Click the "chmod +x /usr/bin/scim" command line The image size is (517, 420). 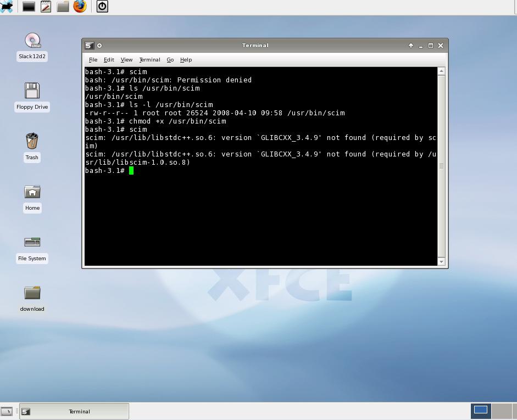[x=155, y=121]
